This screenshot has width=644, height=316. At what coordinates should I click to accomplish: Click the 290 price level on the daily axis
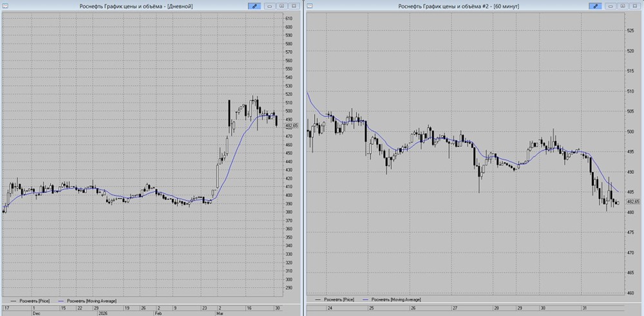coord(289,288)
